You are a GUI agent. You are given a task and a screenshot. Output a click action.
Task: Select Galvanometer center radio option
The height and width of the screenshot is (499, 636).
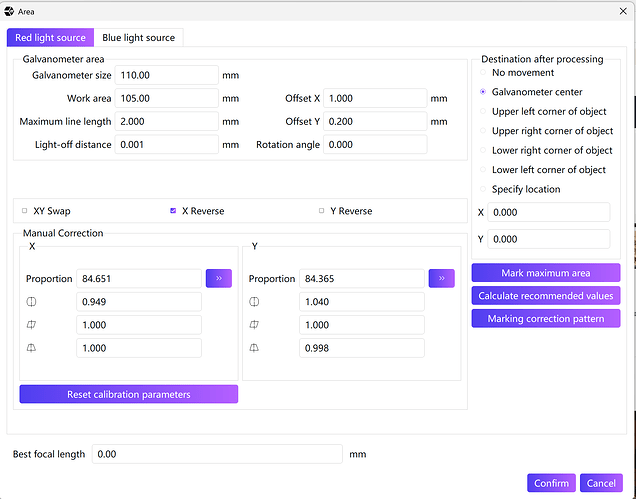pos(483,92)
